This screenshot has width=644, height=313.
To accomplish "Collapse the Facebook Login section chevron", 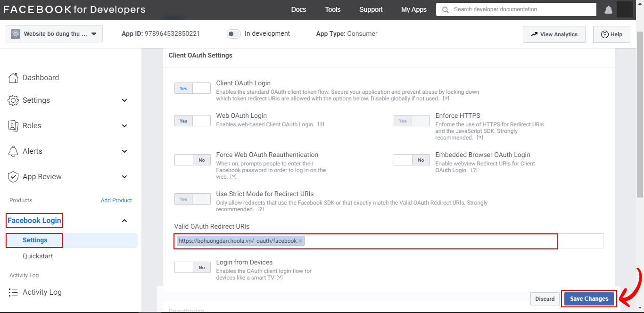I will [x=124, y=221].
